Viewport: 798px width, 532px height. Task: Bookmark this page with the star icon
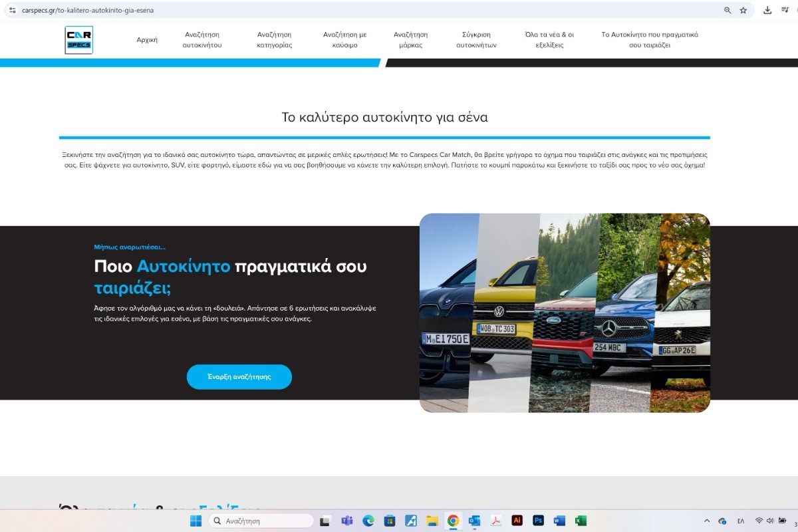pyautogui.click(x=743, y=11)
